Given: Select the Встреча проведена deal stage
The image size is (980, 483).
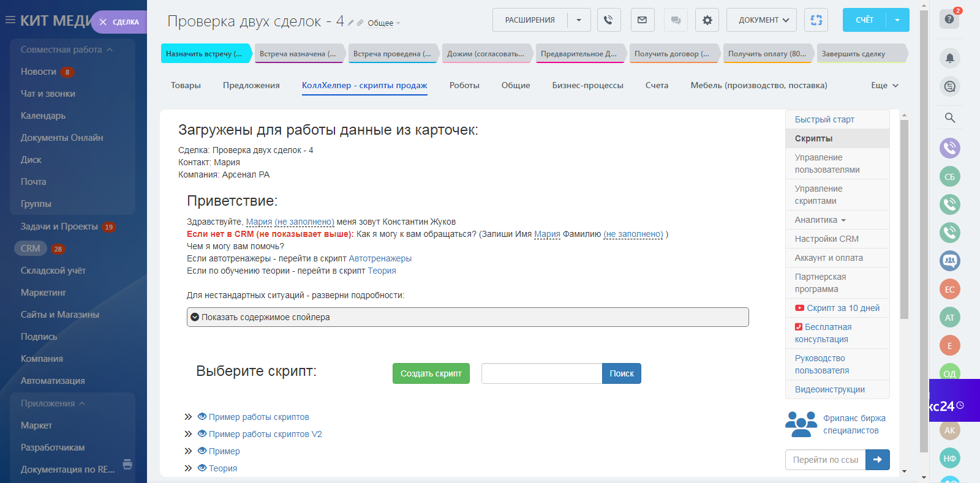Looking at the screenshot, I should click(x=392, y=54).
